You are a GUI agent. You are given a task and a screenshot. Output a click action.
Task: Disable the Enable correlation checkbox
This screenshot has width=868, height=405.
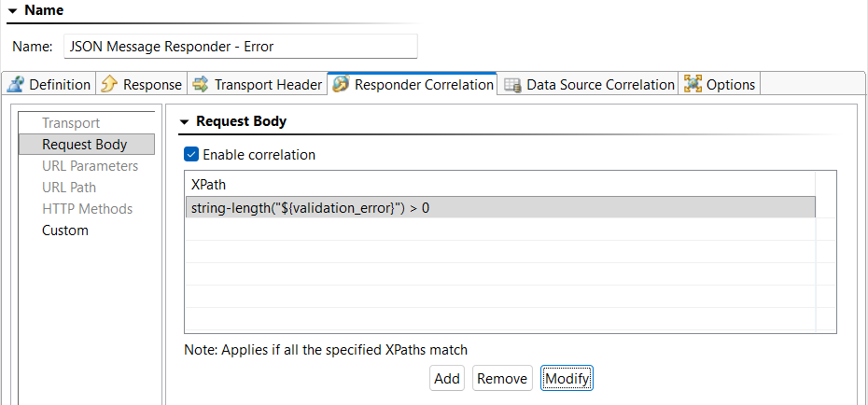click(191, 154)
